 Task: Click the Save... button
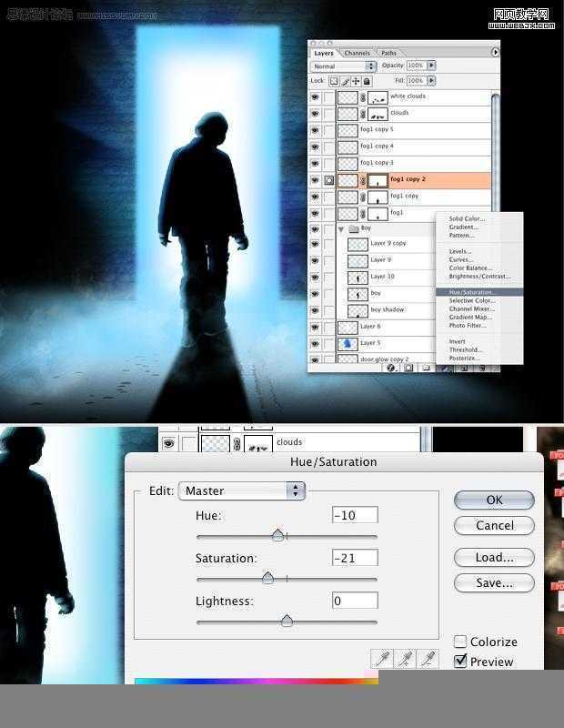pyautogui.click(x=494, y=583)
